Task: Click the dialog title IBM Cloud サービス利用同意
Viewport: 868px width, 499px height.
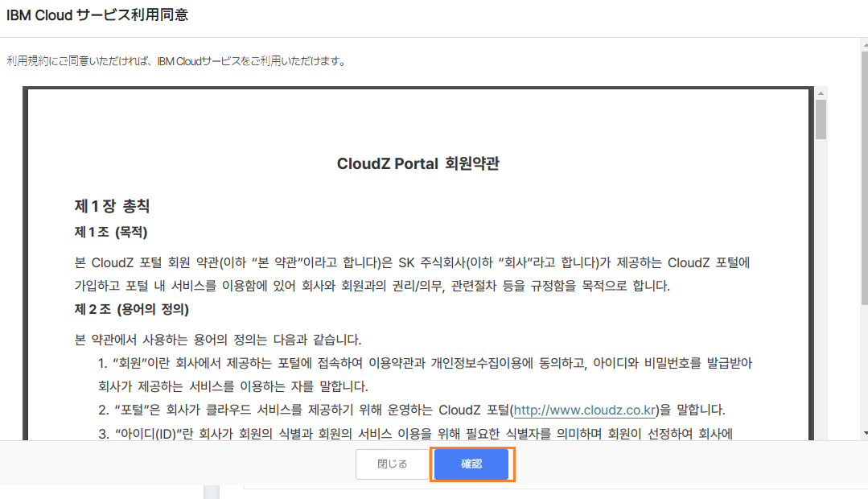Action: coord(97,15)
